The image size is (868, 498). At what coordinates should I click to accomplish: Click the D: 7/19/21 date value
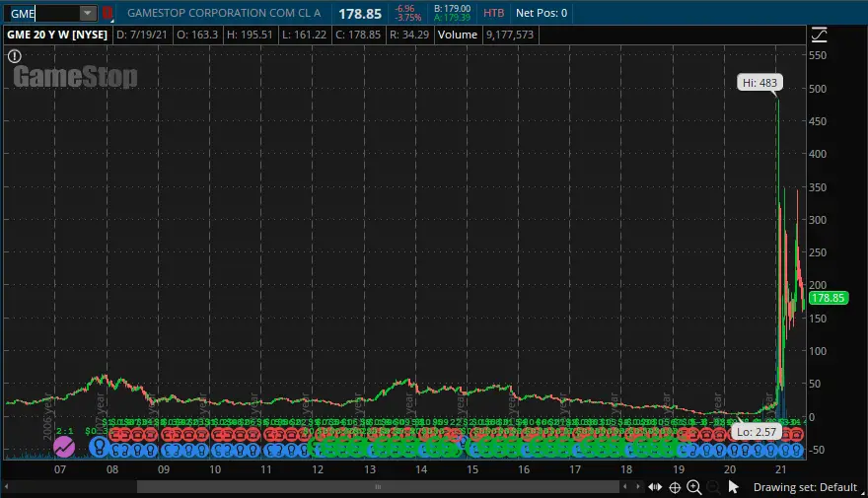[142, 35]
